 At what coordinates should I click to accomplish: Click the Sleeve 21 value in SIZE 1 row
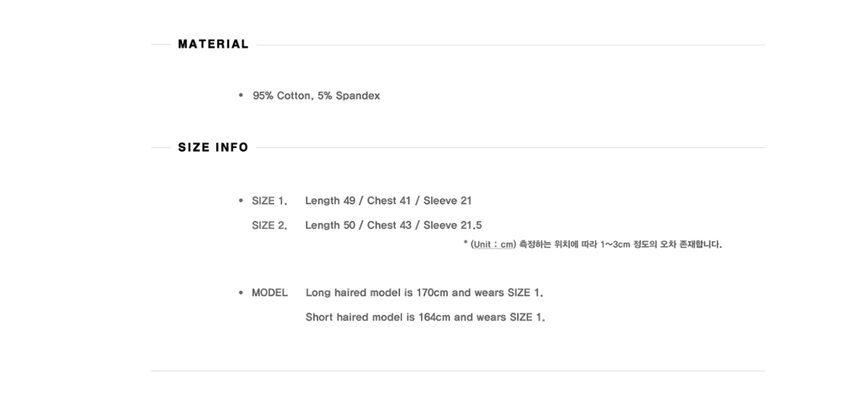[x=448, y=201]
